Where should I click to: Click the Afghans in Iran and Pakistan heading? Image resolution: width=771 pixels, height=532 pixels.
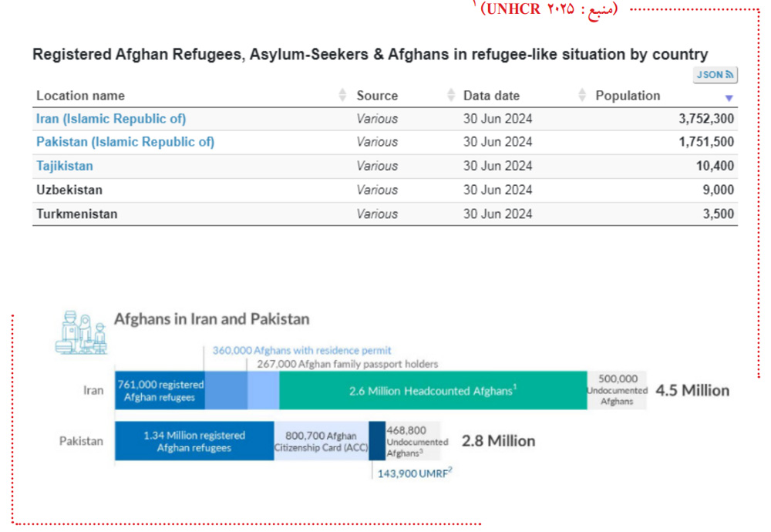click(212, 319)
